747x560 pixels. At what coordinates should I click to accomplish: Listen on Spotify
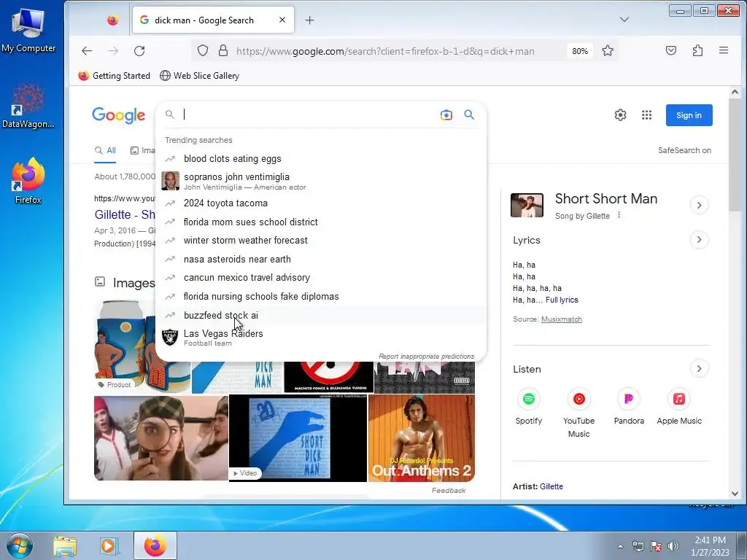[x=529, y=407]
